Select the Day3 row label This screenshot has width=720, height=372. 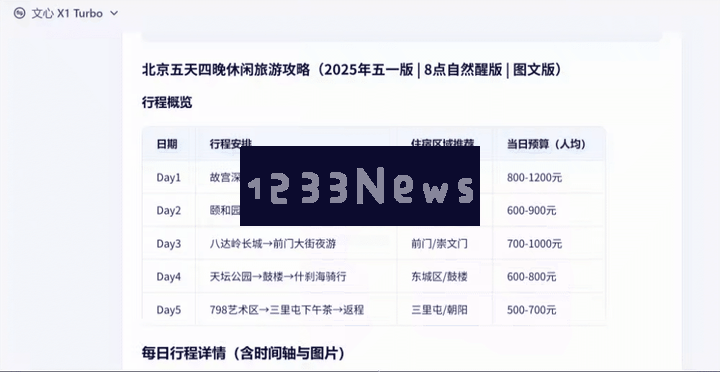(169, 244)
